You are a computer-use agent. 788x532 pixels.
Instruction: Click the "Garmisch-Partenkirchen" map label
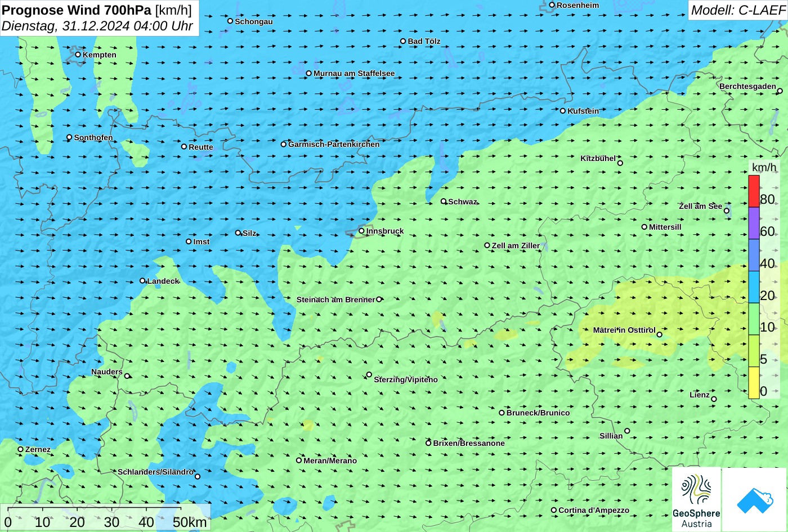[334, 144]
